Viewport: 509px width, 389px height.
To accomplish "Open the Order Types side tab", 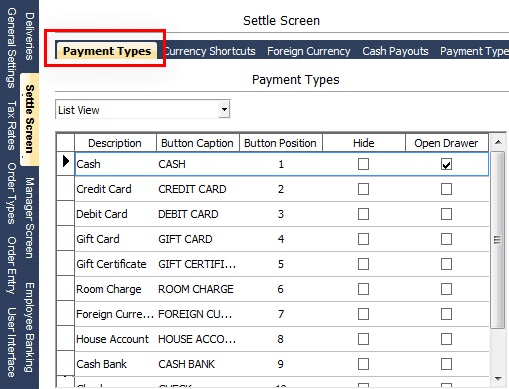I will [11, 193].
